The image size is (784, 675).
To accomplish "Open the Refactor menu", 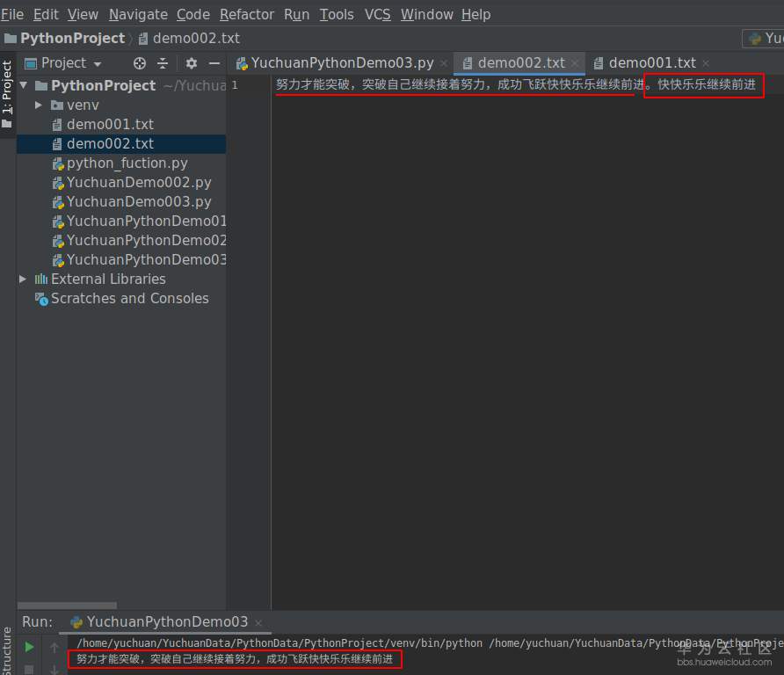I will pos(247,14).
